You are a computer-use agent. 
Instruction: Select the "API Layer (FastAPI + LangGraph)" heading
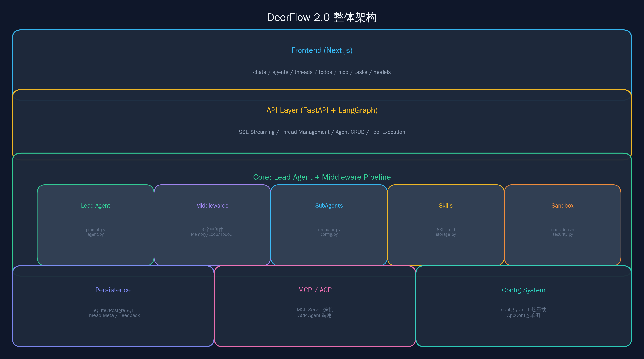[322, 110]
